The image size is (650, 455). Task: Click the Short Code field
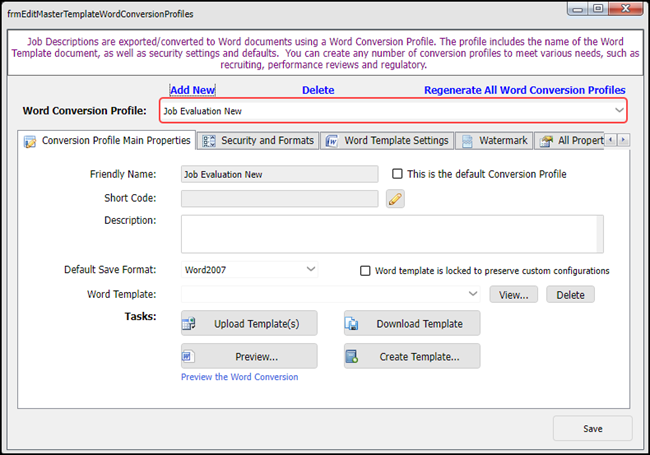(279, 198)
